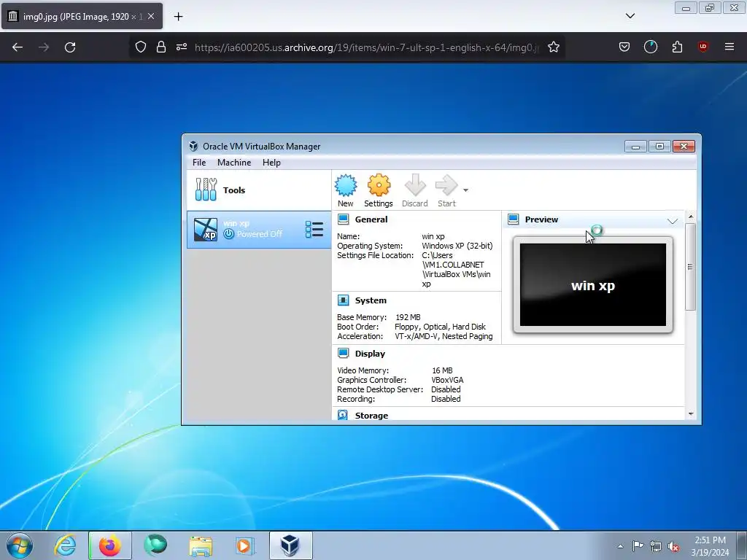This screenshot has width=747, height=560.
Task: Open the win xp machine tools menu icon
Action: click(314, 230)
